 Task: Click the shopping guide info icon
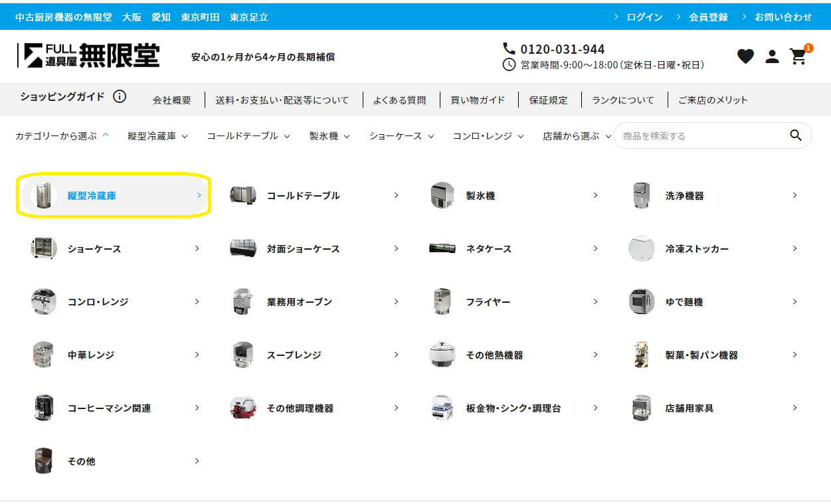pos(120,97)
